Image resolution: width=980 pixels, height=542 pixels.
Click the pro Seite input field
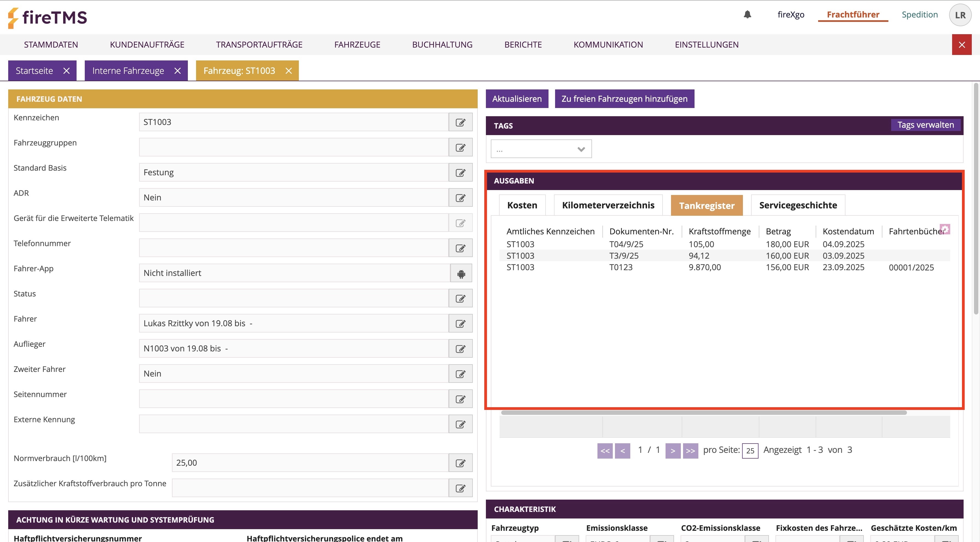(750, 451)
